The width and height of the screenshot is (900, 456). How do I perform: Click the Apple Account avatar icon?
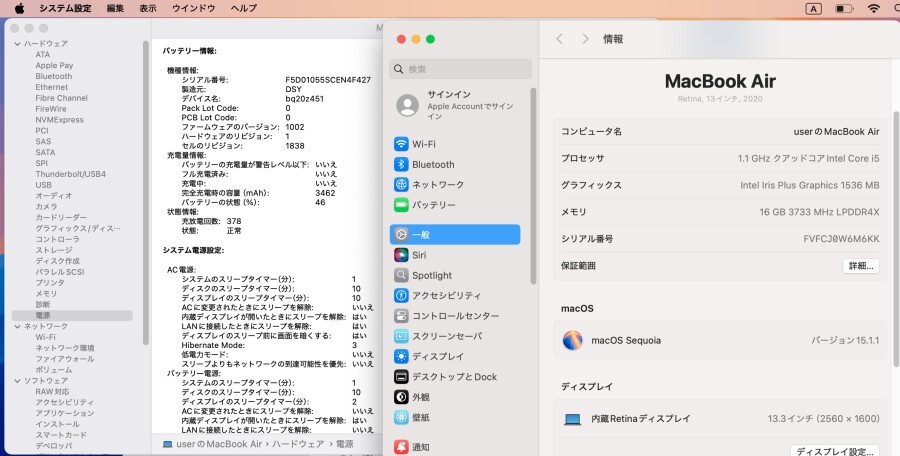(408, 106)
